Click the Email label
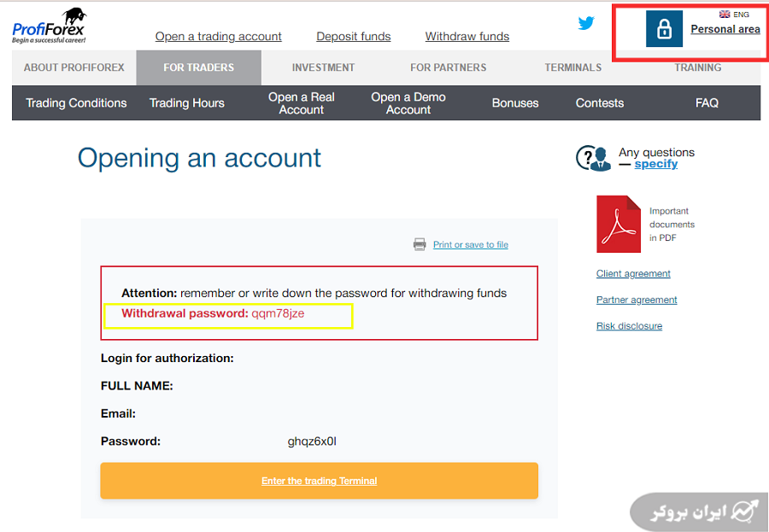769x532 pixels. pyautogui.click(x=118, y=414)
